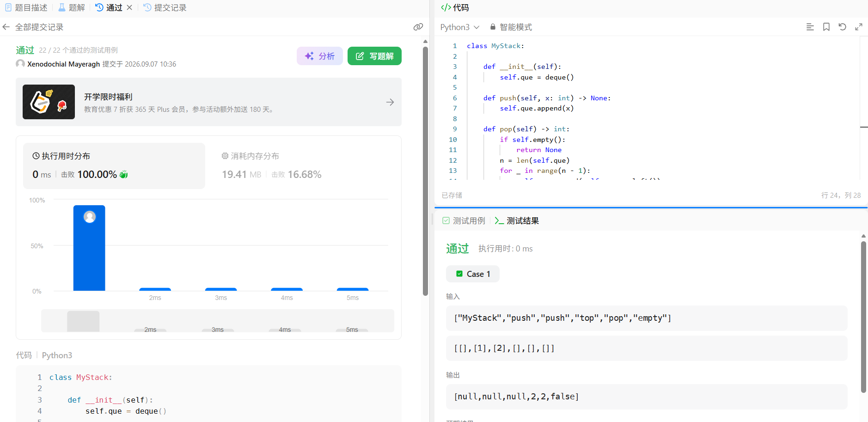Switch to the 题目描述 tab

point(26,7)
